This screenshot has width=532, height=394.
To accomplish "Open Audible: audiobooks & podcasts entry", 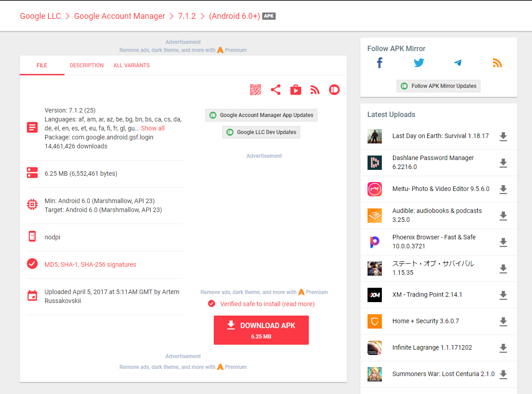I will point(437,215).
